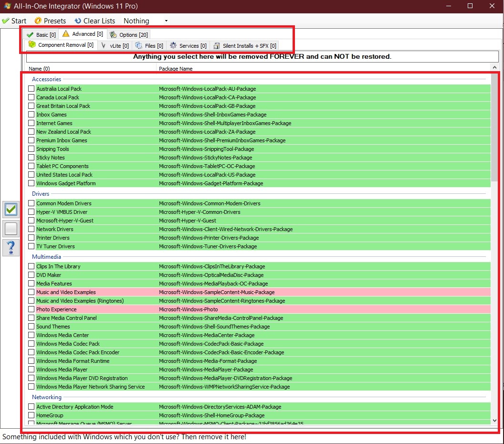
Task: Check the HomeGroup box
Action: point(31,415)
